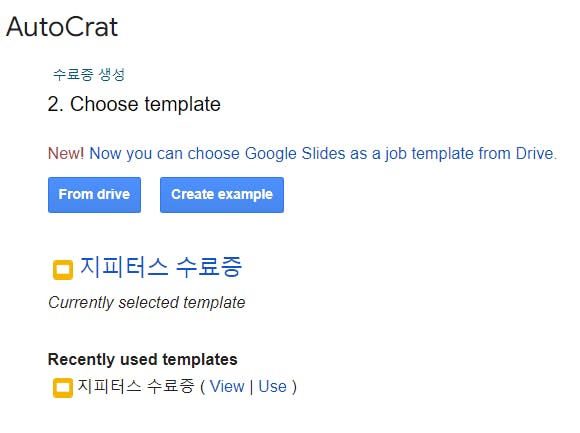Click the words Google Slides in the announcement

(295, 153)
